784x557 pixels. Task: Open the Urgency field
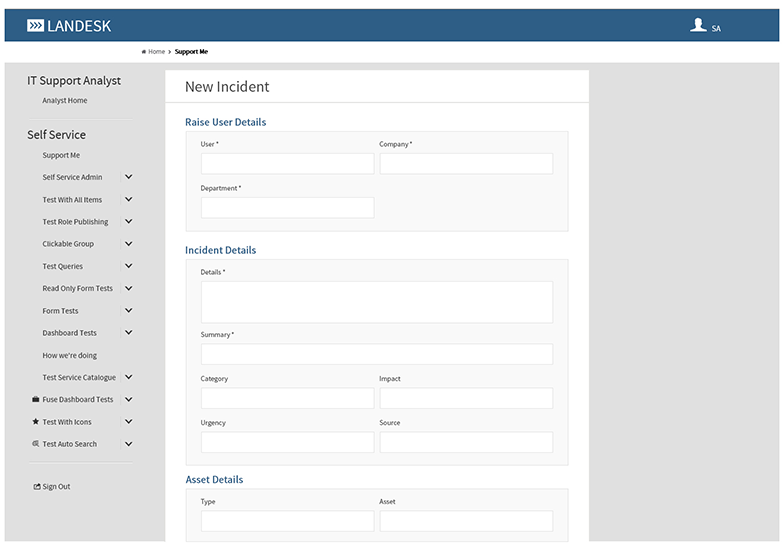(287, 443)
